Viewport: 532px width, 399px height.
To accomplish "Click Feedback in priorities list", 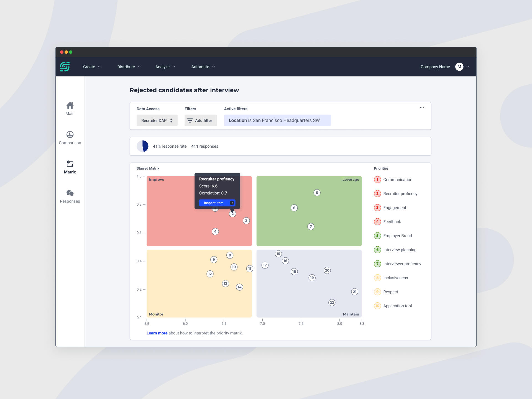I will pyautogui.click(x=387, y=222).
